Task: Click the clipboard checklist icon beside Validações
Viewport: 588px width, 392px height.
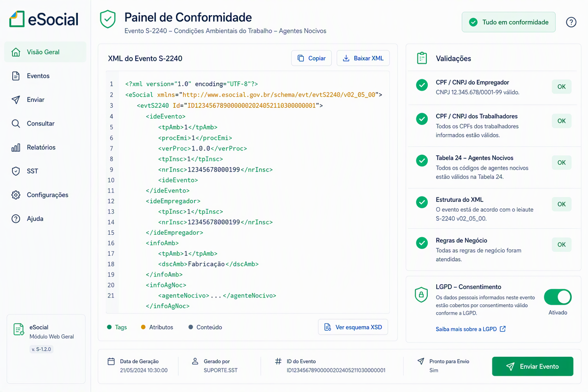Action: pos(422,58)
